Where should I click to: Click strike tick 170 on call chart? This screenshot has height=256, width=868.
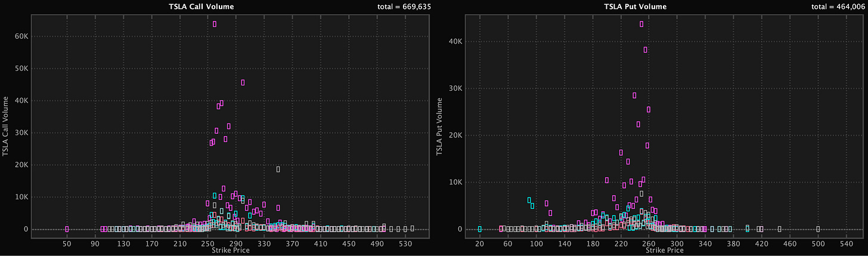(151, 244)
